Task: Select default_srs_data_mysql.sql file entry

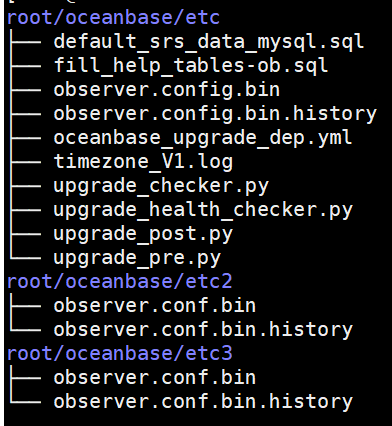Action: point(209,42)
